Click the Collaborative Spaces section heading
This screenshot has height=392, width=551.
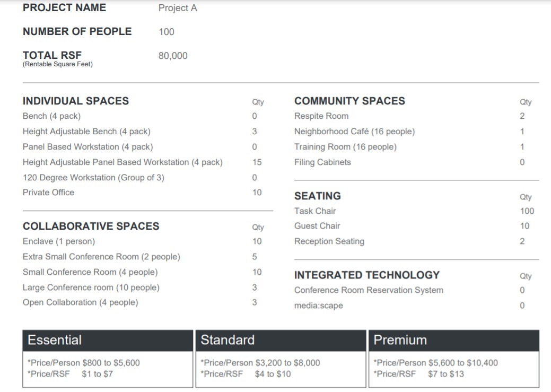pos(91,226)
